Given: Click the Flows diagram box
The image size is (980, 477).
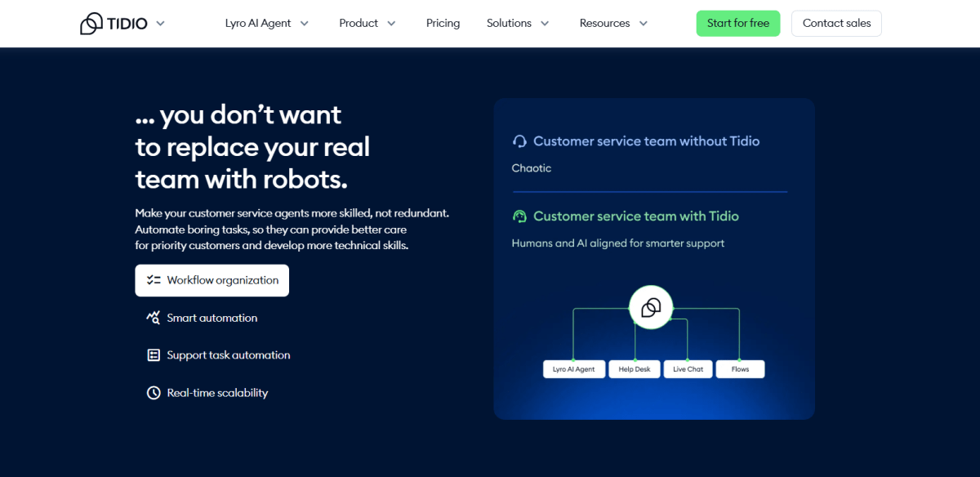Looking at the screenshot, I should click(740, 369).
